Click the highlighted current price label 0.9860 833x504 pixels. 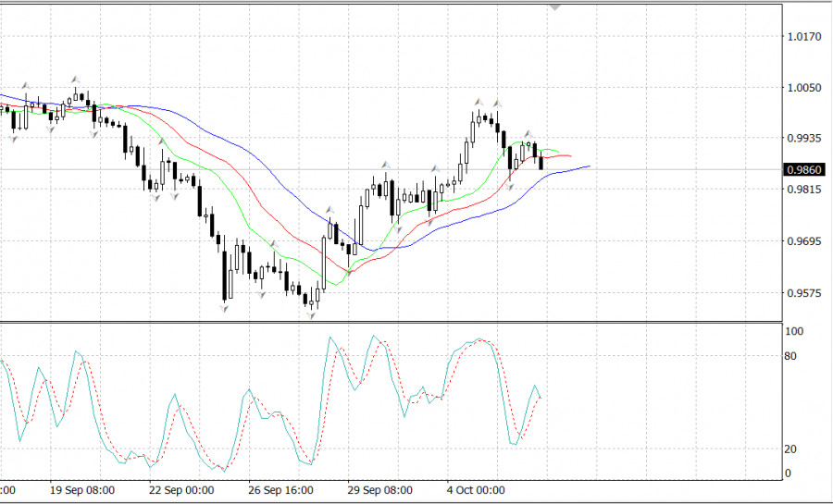pyautogui.click(x=801, y=169)
